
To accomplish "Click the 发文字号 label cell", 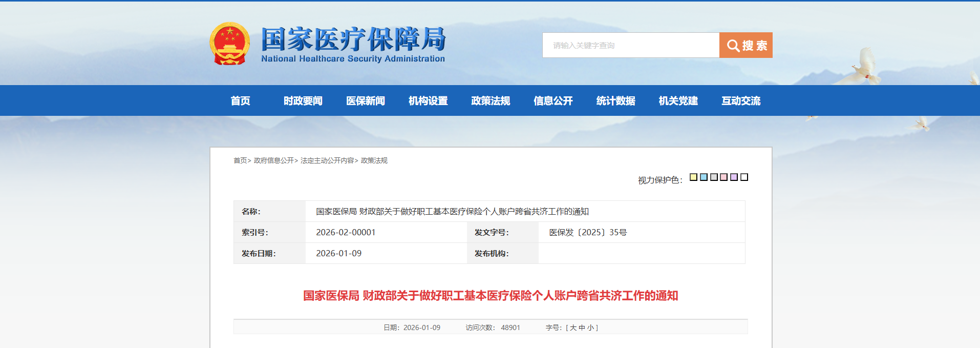I will coord(502,232).
